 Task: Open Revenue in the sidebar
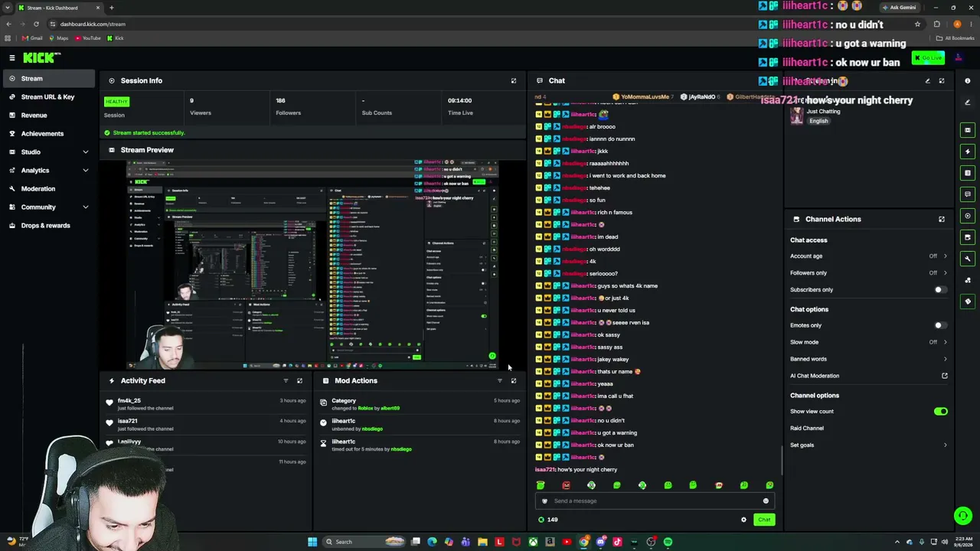click(x=47, y=116)
